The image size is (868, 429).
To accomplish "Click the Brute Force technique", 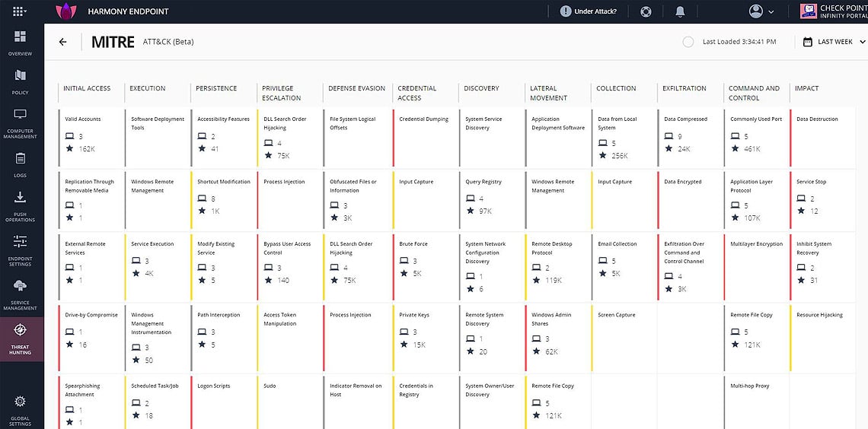I will (425, 267).
